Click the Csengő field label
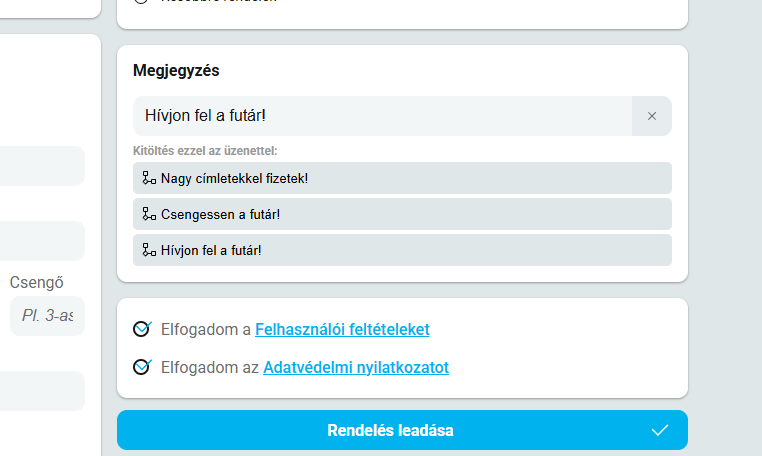762x456 pixels. [x=36, y=282]
